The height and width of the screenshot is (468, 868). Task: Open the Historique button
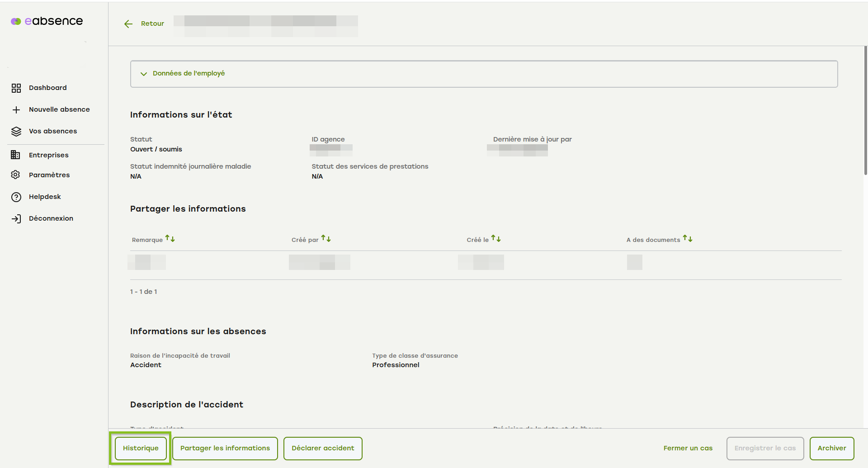point(141,448)
